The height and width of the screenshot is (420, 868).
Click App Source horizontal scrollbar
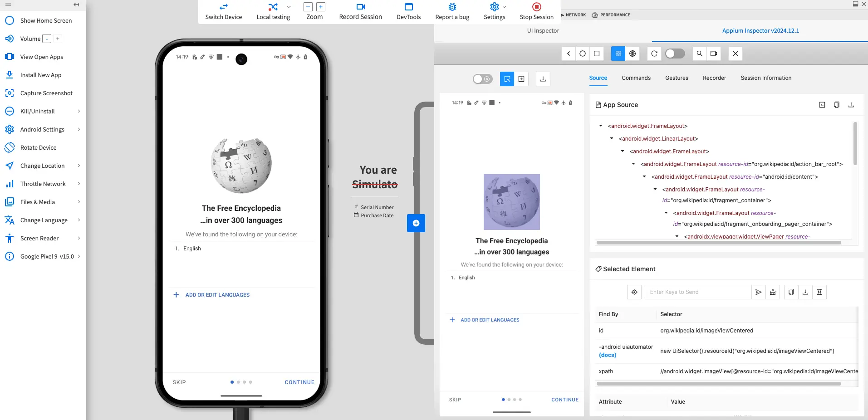719,243
